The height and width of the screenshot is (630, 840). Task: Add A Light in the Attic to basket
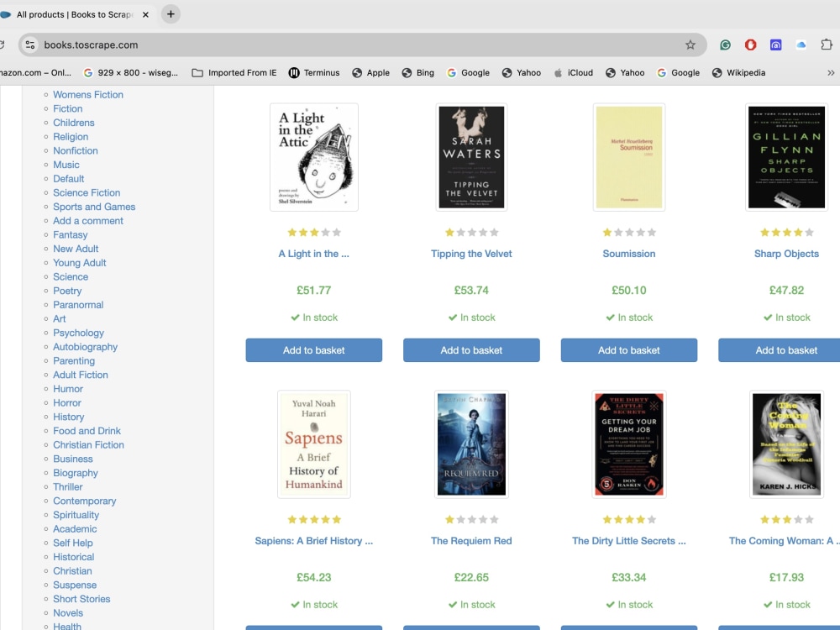point(314,350)
